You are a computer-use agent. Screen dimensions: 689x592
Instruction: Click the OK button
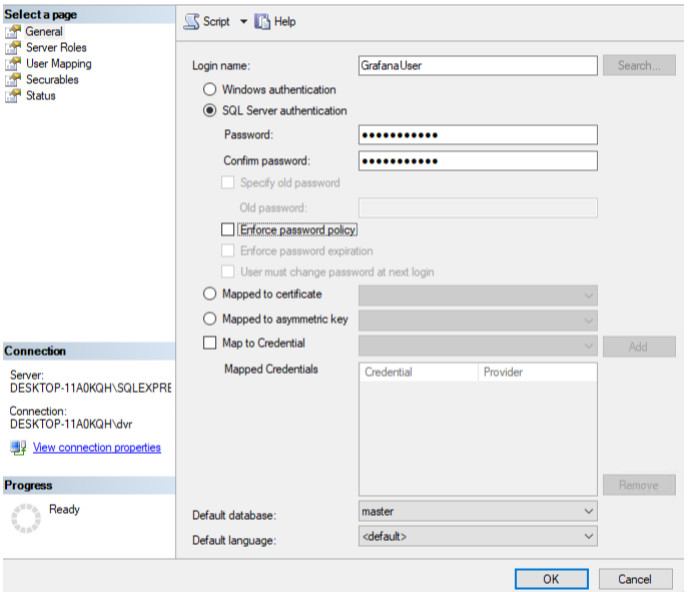[551, 579]
